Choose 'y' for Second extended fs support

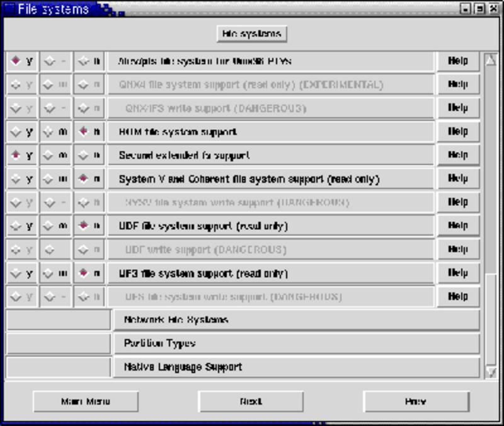[22, 155]
